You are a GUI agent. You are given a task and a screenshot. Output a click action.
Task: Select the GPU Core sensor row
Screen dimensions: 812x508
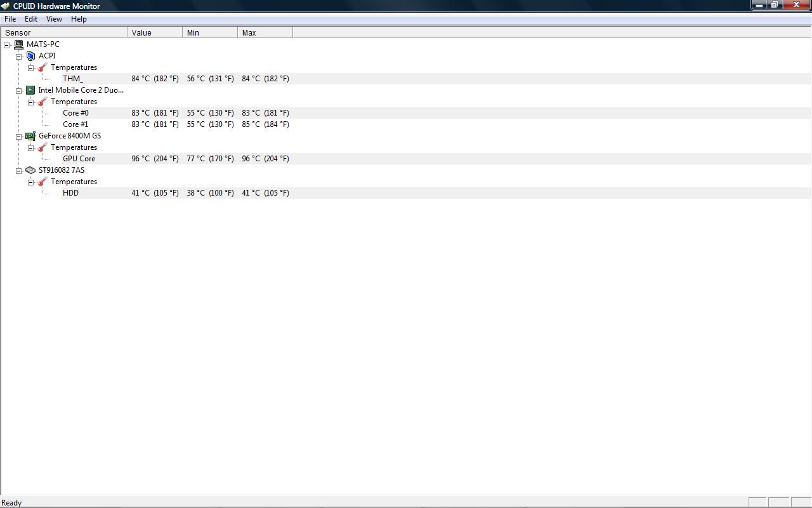pos(436,159)
